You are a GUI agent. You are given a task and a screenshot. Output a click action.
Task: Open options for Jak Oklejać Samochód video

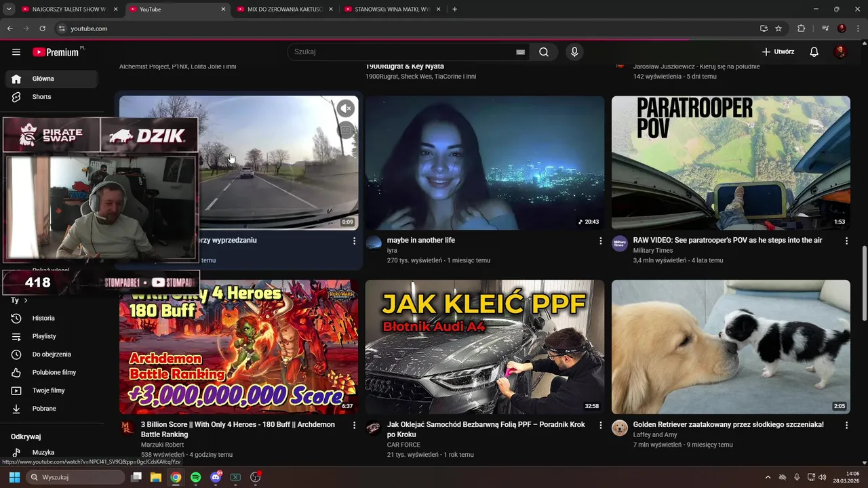(600, 425)
